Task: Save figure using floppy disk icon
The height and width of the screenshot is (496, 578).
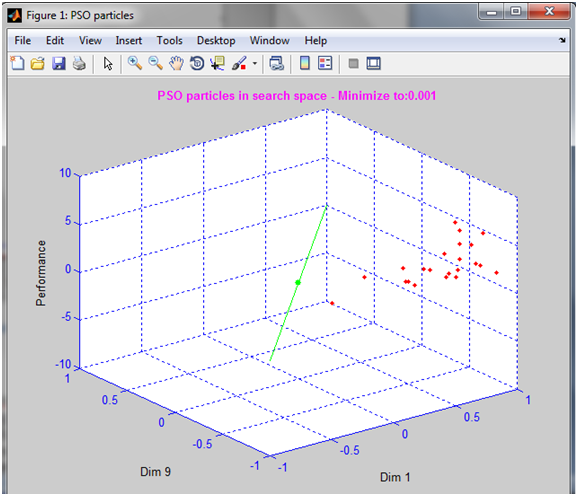Action: click(x=59, y=63)
